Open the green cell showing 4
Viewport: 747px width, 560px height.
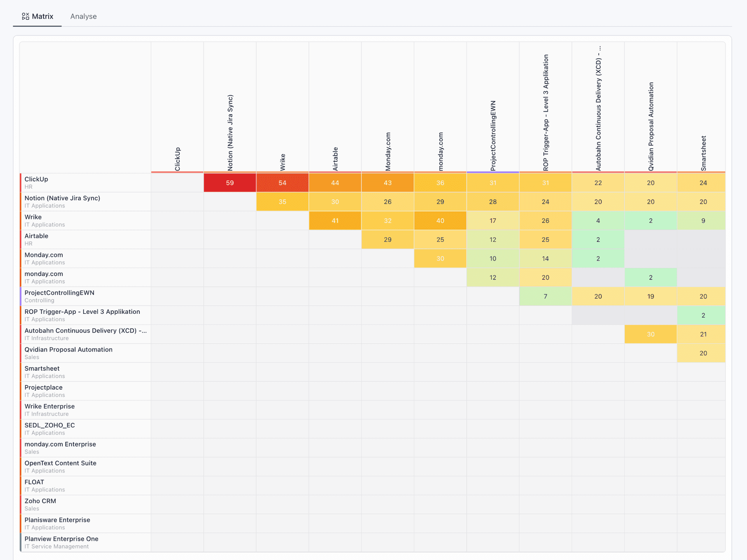tap(598, 221)
